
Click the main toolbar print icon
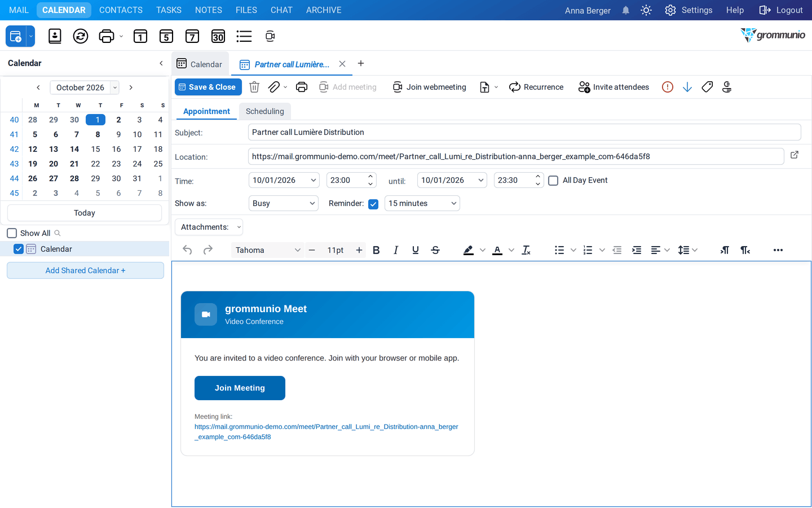(106, 36)
